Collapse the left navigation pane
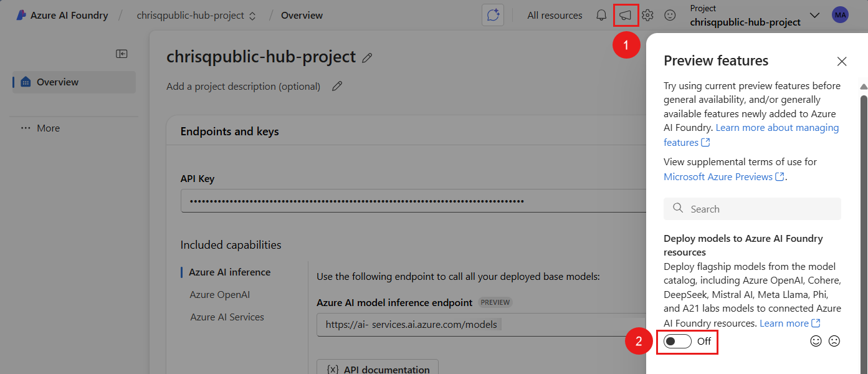 coord(122,54)
